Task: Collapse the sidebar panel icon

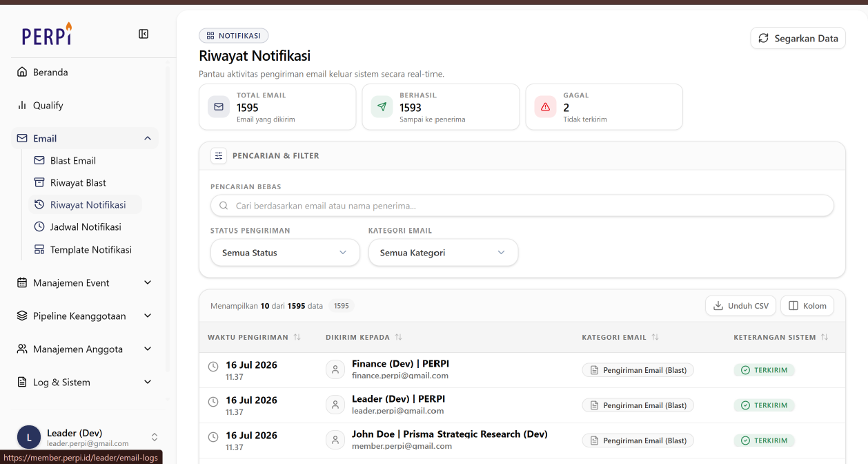Action: 144,34
